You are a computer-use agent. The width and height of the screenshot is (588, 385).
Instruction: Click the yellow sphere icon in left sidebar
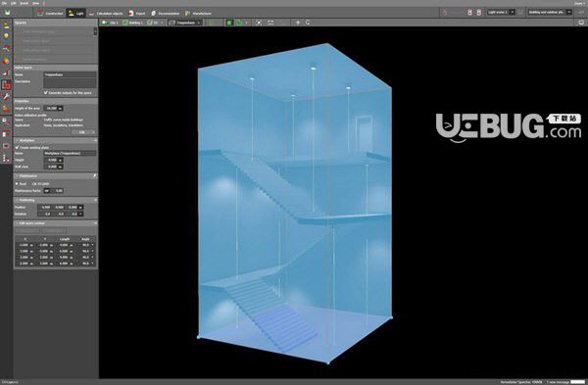pos(6,36)
